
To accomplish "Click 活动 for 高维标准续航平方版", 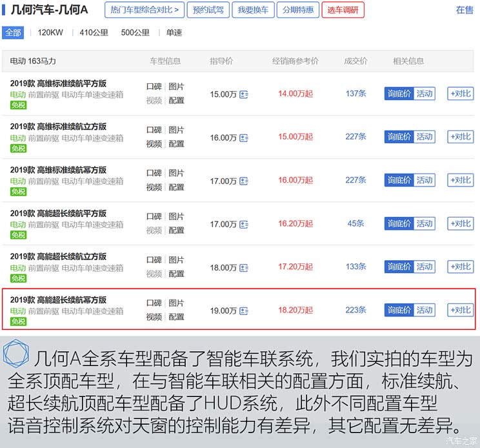I will point(425,94).
